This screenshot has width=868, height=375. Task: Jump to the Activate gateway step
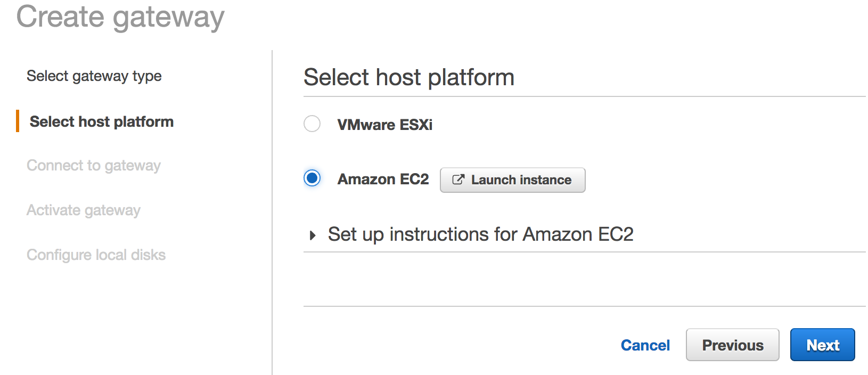tap(84, 210)
